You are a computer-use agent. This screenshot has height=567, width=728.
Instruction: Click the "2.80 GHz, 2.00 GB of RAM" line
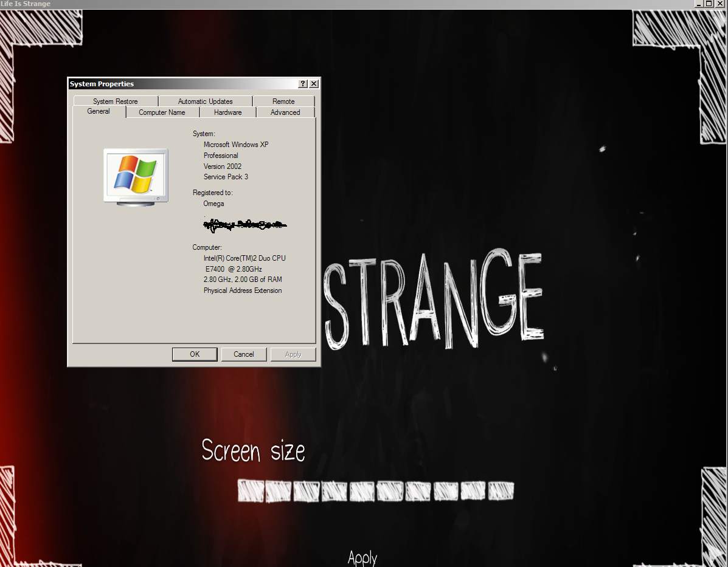pyautogui.click(x=243, y=280)
